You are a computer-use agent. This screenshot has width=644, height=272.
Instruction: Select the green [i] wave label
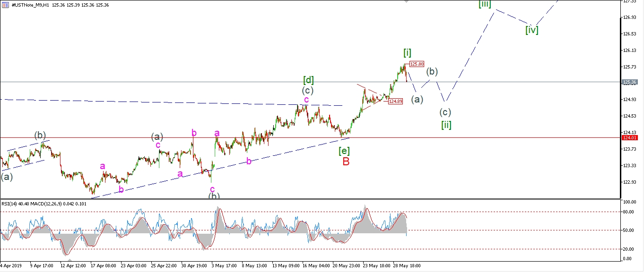click(407, 52)
